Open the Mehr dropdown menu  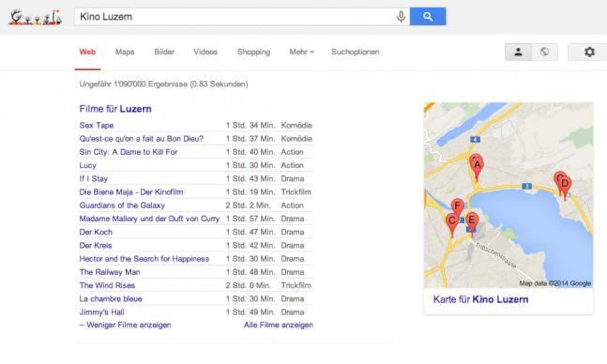[301, 52]
